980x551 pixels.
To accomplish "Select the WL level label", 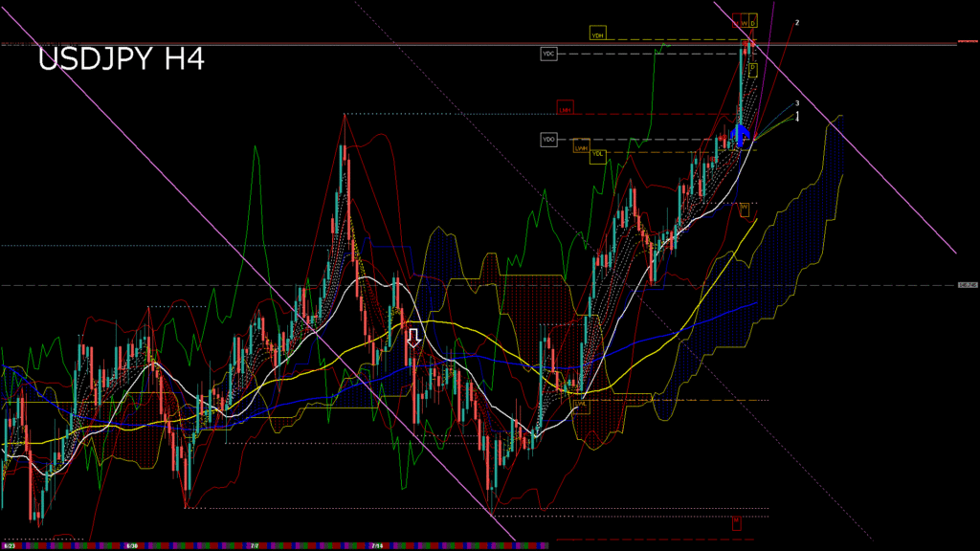I will [581, 405].
